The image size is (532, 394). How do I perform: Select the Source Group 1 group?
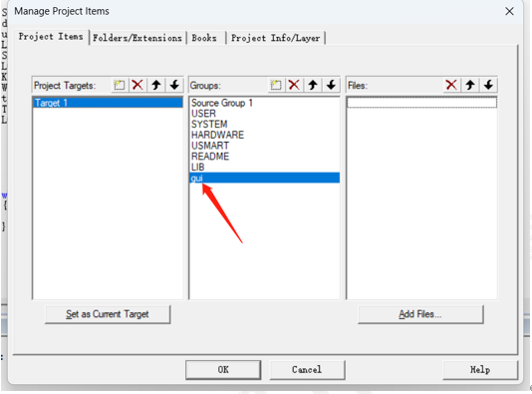click(265, 103)
